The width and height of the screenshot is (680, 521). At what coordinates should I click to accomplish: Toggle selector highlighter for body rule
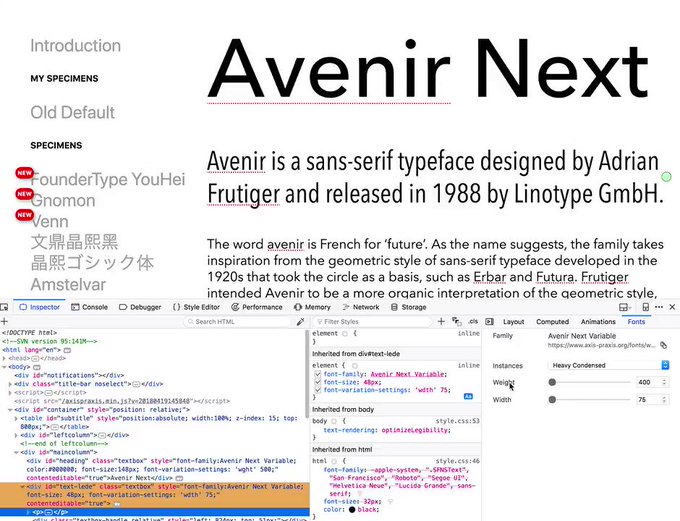334,421
